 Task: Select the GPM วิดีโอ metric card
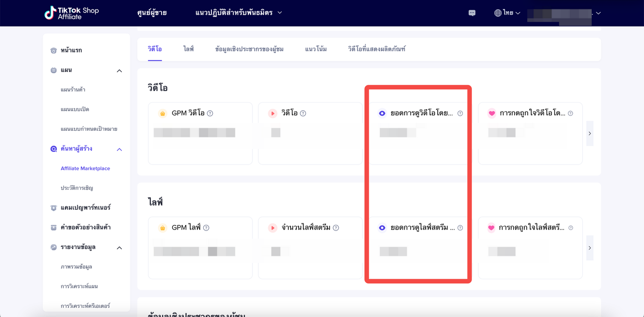coord(200,133)
